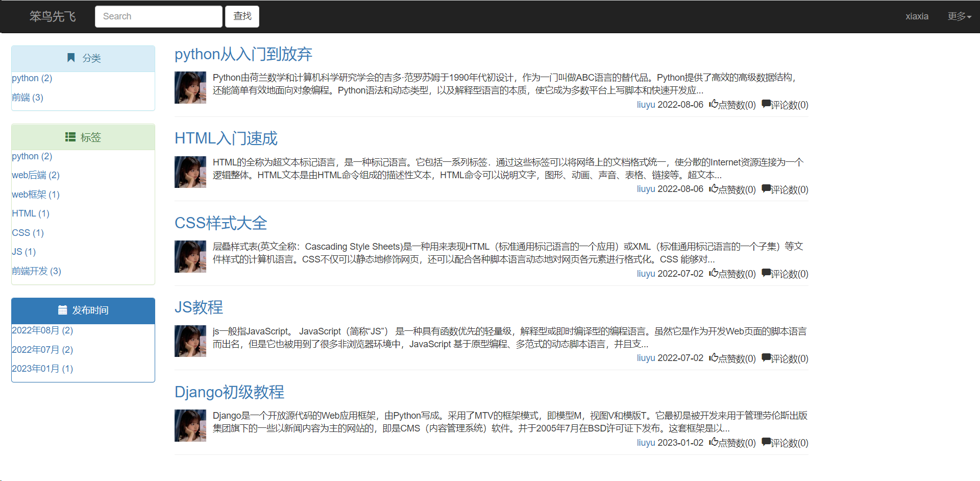This screenshot has width=980, height=481.
Task: Click avatar thumbnail of Django初级教程 article
Action: click(190, 425)
